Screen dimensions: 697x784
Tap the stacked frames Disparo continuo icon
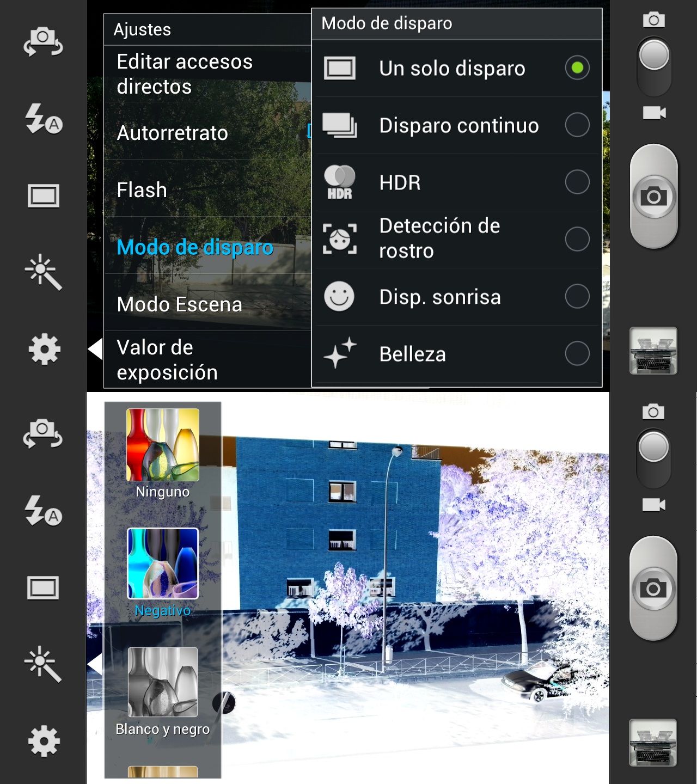(339, 125)
